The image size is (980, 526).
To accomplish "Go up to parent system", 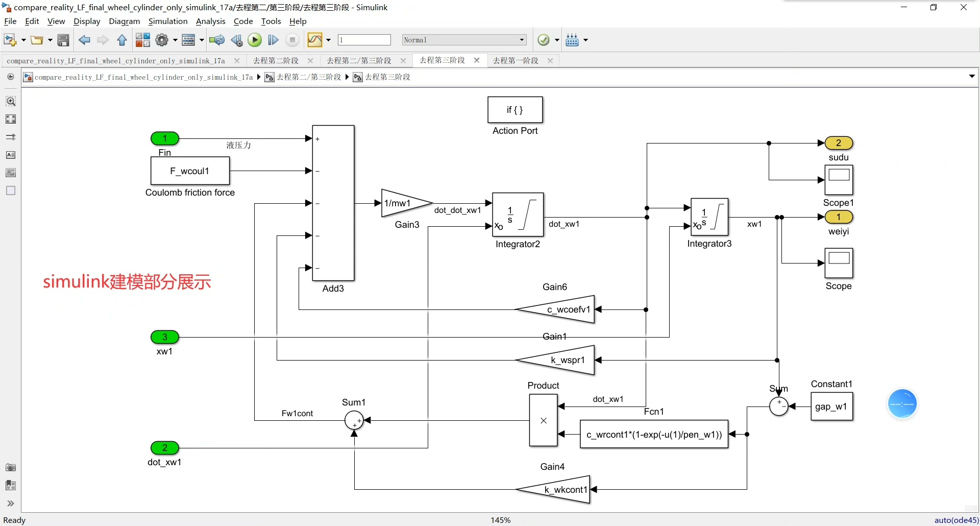I will pos(121,40).
